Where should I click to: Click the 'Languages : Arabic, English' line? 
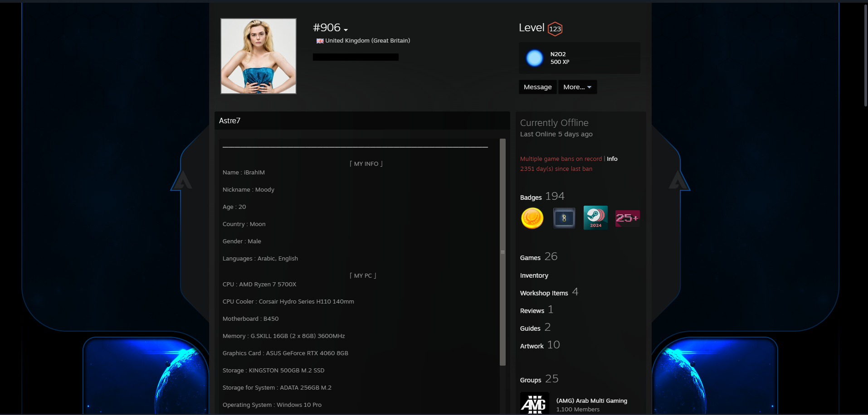pyautogui.click(x=260, y=259)
